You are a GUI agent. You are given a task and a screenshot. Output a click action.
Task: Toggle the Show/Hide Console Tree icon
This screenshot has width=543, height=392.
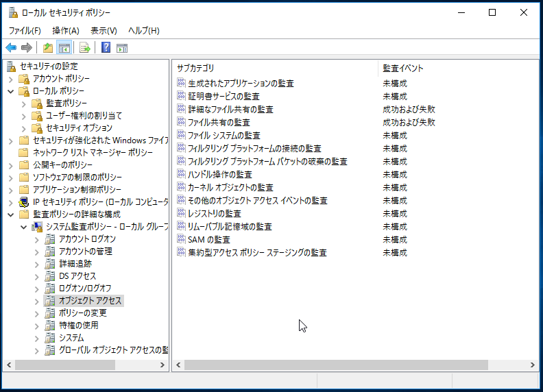coord(64,47)
